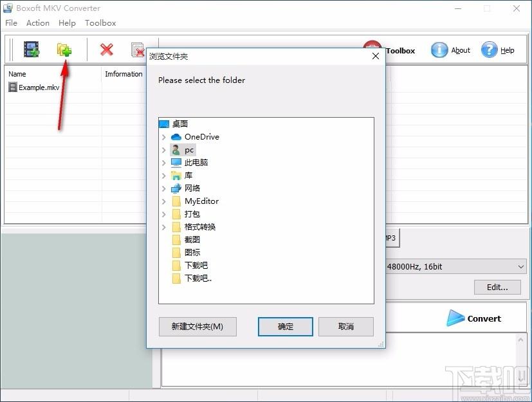Expand the OneDrive tree node
Screen dimensions: 532x402
point(164,137)
